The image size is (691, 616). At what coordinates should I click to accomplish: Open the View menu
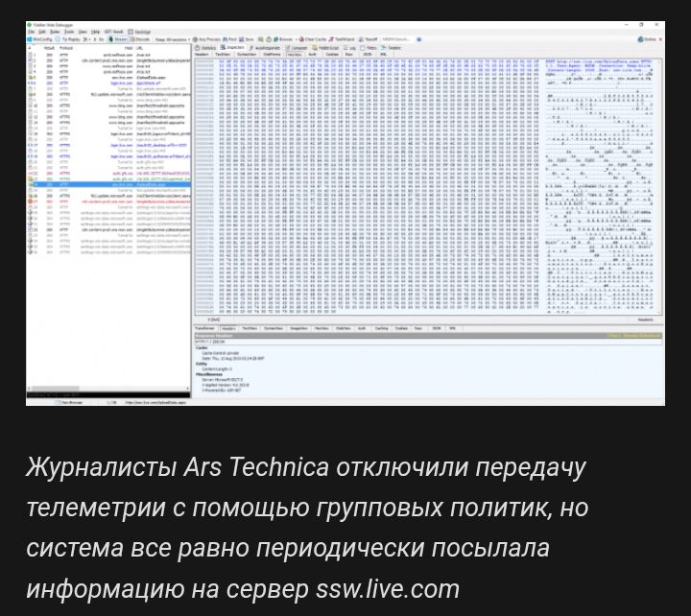(83, 32)
